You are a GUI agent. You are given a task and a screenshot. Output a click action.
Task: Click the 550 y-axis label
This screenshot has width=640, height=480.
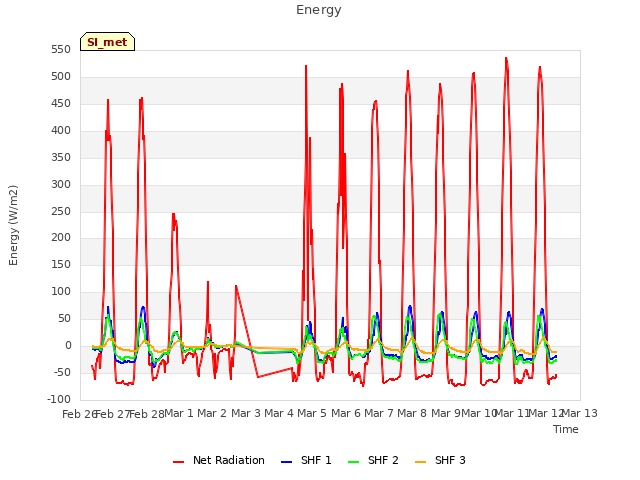[61, 50]
